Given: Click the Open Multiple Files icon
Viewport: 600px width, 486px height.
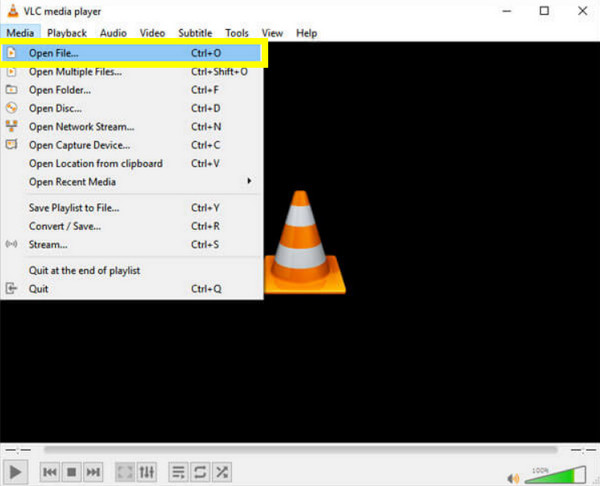Looking at the screenshot, I should [11, 71].
